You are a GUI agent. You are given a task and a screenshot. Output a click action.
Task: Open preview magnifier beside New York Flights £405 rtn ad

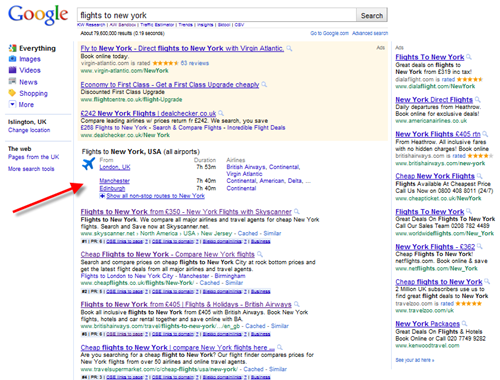[485, 134]
